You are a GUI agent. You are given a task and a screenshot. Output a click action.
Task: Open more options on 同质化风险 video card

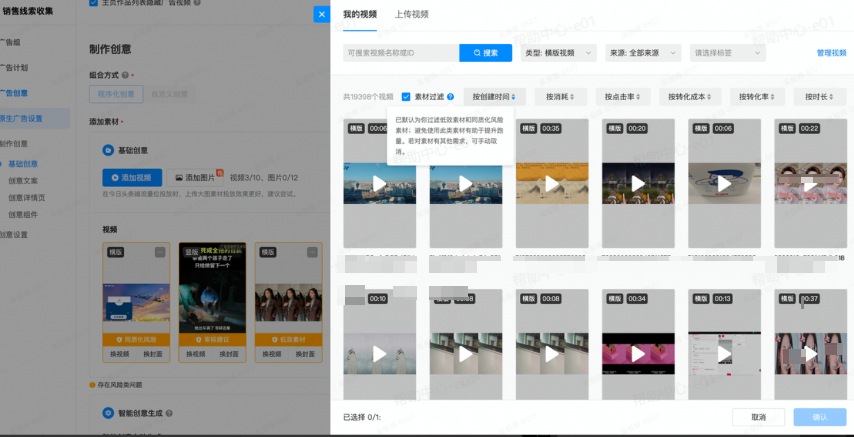pyautogui.click(x=160, y=252)
